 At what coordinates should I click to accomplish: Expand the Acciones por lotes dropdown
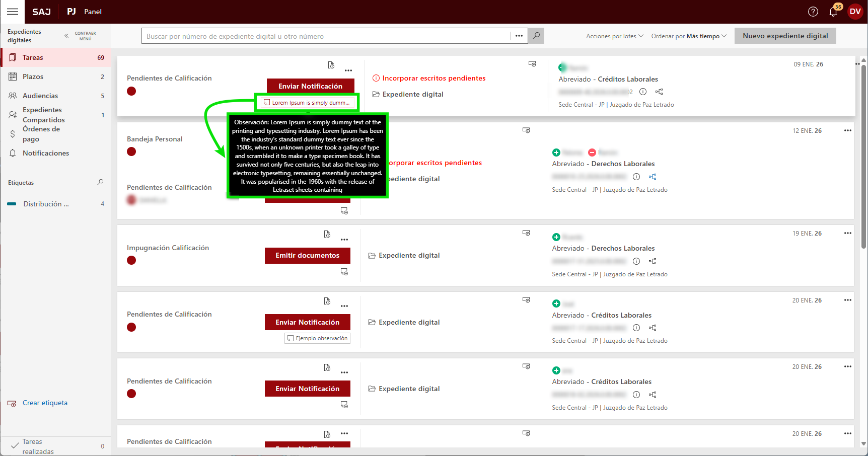[x=614, y=36]
